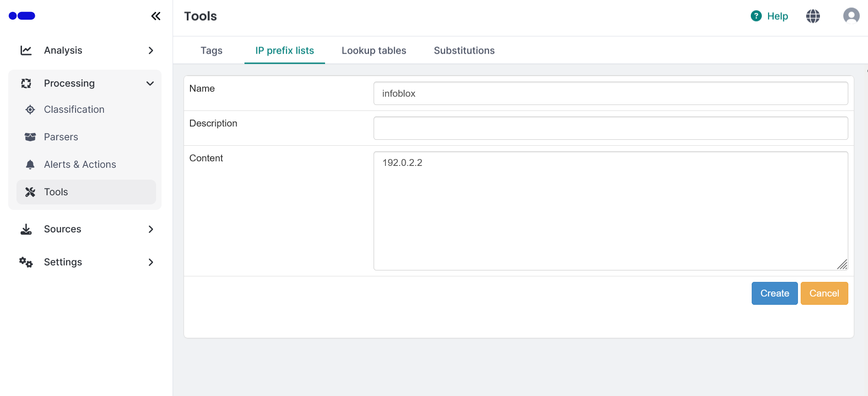Click the Processing menu label
The height and width of the screenshot is (396, 868).
coord(69,83)
